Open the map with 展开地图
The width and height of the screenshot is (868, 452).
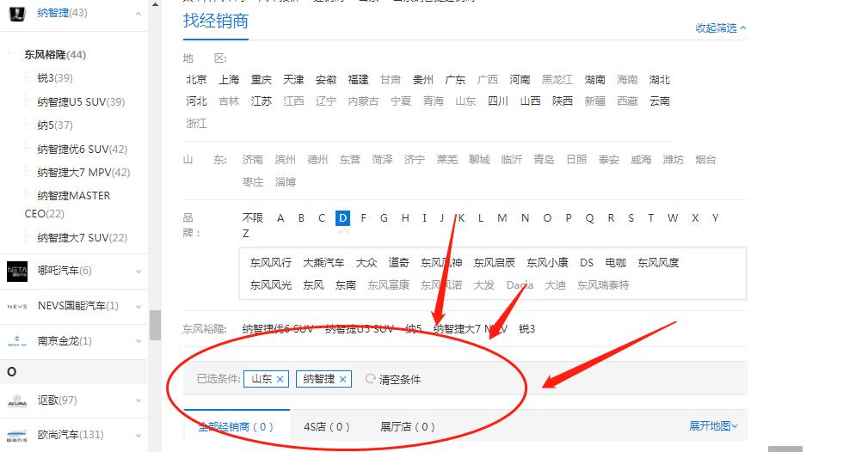(713, 426)
